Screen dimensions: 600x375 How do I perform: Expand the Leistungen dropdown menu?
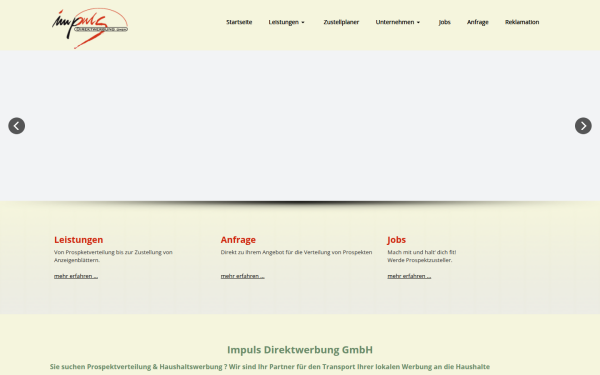(287, 22)
